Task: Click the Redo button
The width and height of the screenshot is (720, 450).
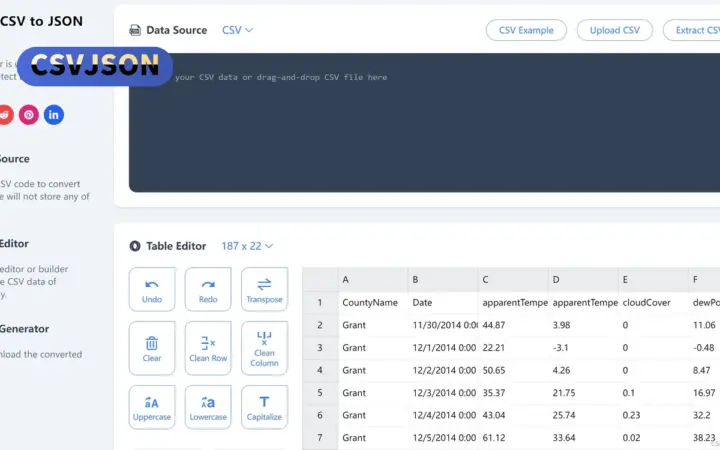Action: point(208,289)
